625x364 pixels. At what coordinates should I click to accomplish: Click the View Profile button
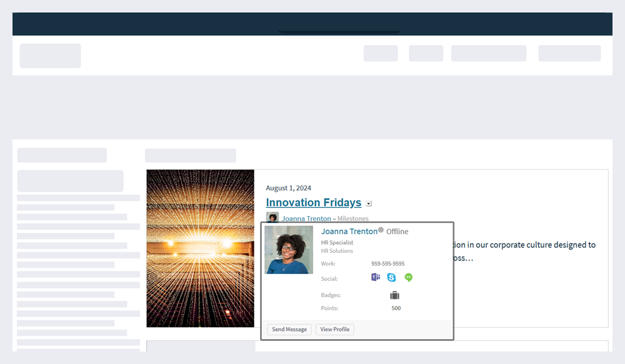[335, 330]
